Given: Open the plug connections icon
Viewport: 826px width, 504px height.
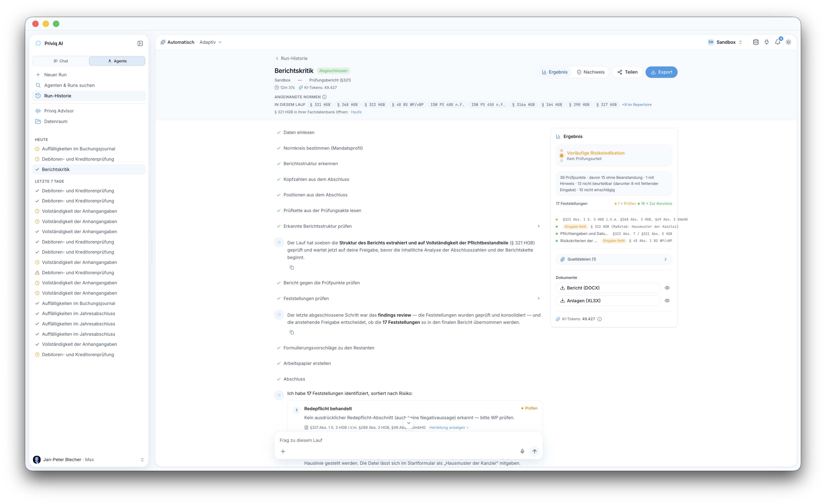Looking at the screenshot, I should 767,42.
